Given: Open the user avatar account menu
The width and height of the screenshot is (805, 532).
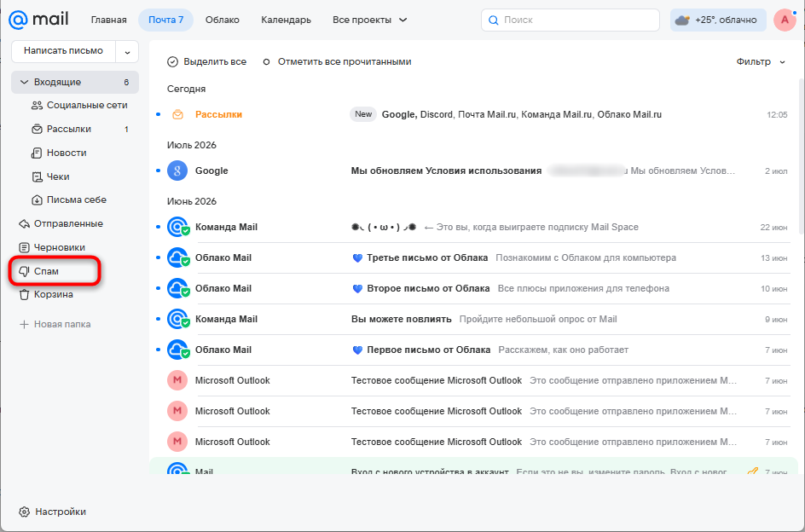Looking at the screenshot, I should click(x=785, y=20).
